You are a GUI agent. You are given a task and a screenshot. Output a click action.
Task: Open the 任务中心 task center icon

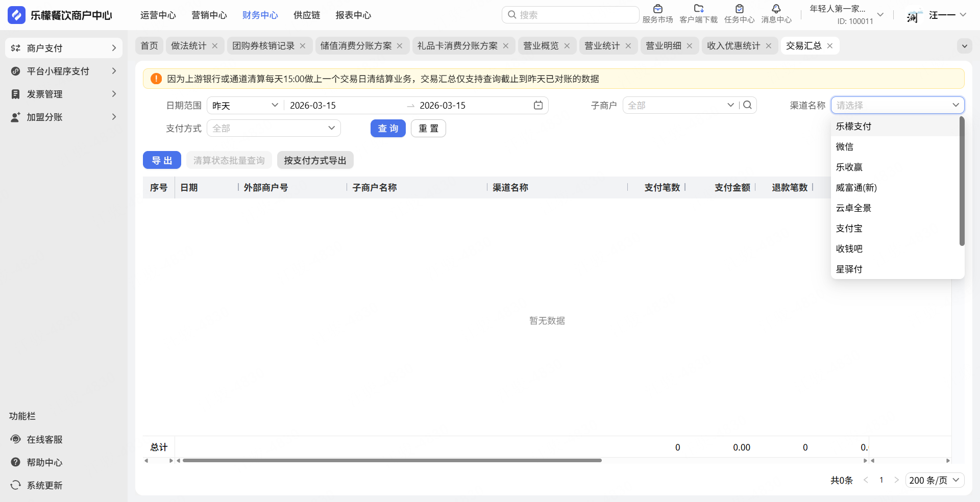pos(739,9)
